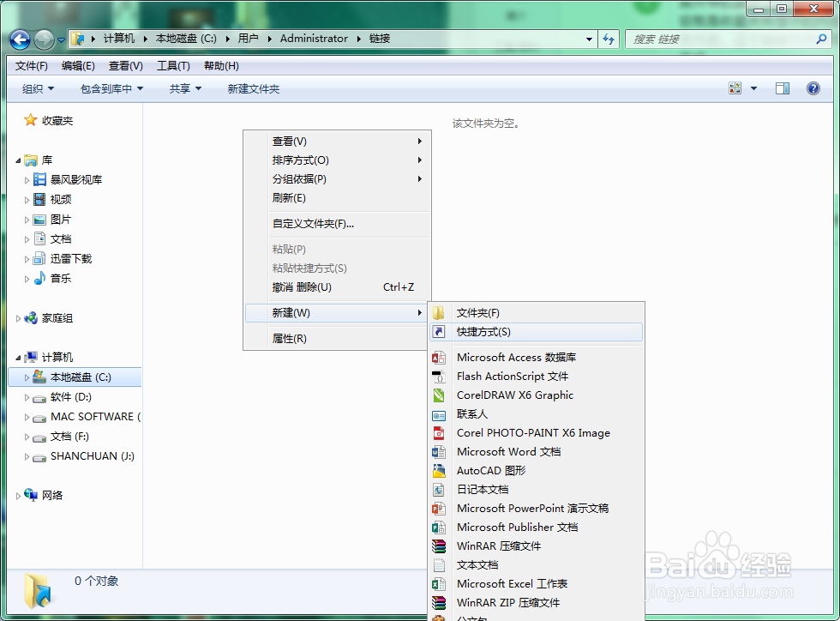The image size is (840, 621).
Task: Click the Microsoft PowerPoint presentation icon
Action: pos(439,509)
